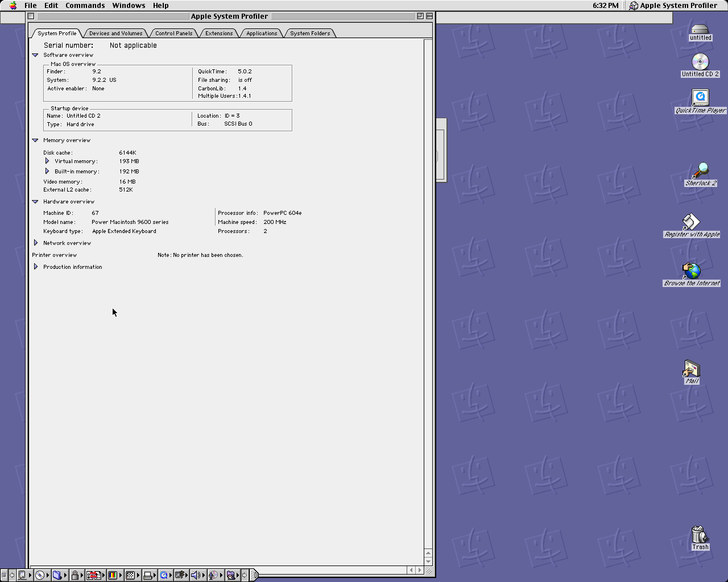Switch to the Control Panels tab
This screenshot has width=728, height=582.
(173, 33)
